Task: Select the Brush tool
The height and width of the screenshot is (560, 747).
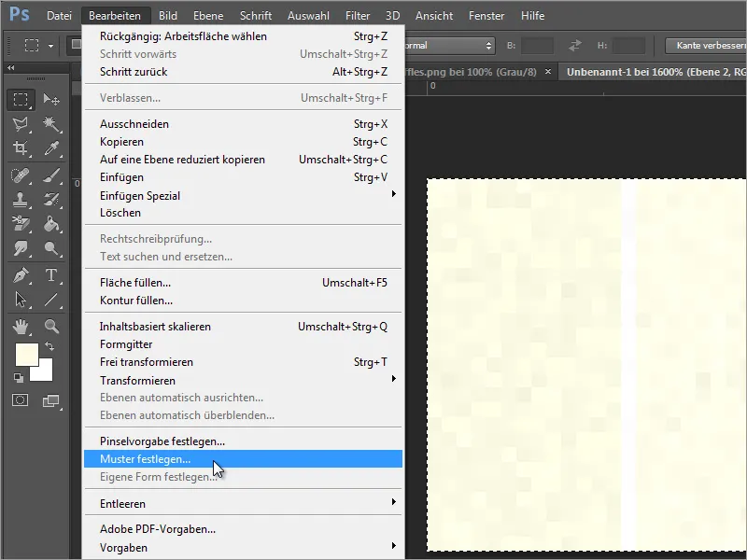Action: pos(51,175)
